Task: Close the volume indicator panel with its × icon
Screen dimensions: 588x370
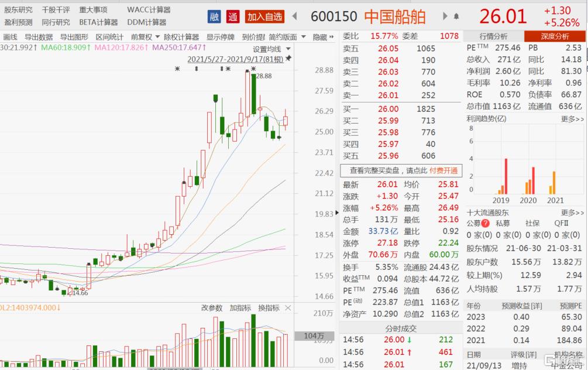Action: (288, 307)
